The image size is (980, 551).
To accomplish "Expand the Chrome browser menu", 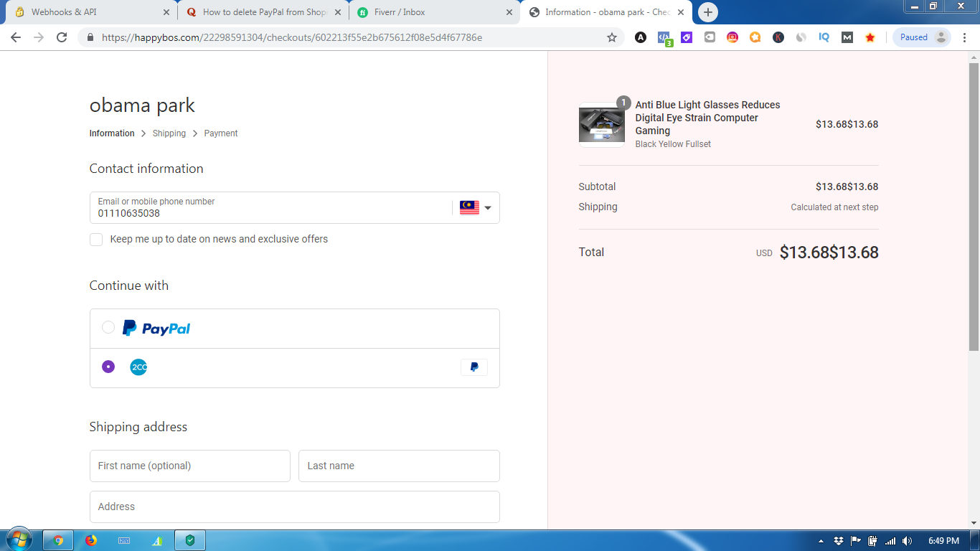I will click(x=965, y=37).
